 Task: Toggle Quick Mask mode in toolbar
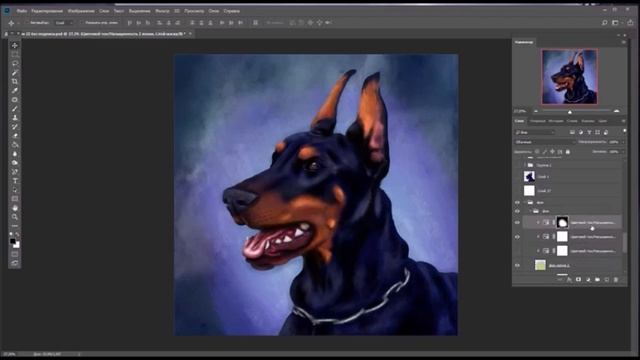pos(15,254)
